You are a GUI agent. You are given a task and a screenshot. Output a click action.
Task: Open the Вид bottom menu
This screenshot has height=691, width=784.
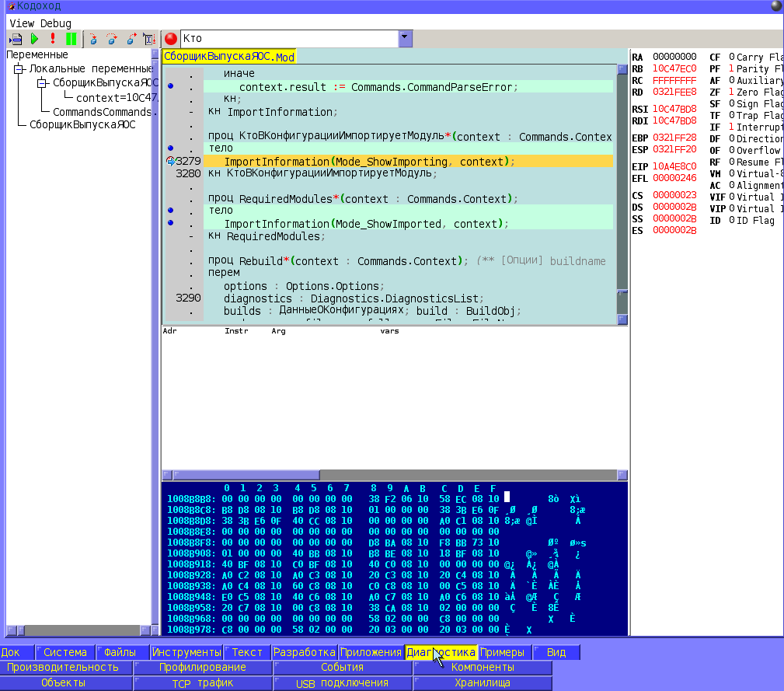(x=556, y=652)
